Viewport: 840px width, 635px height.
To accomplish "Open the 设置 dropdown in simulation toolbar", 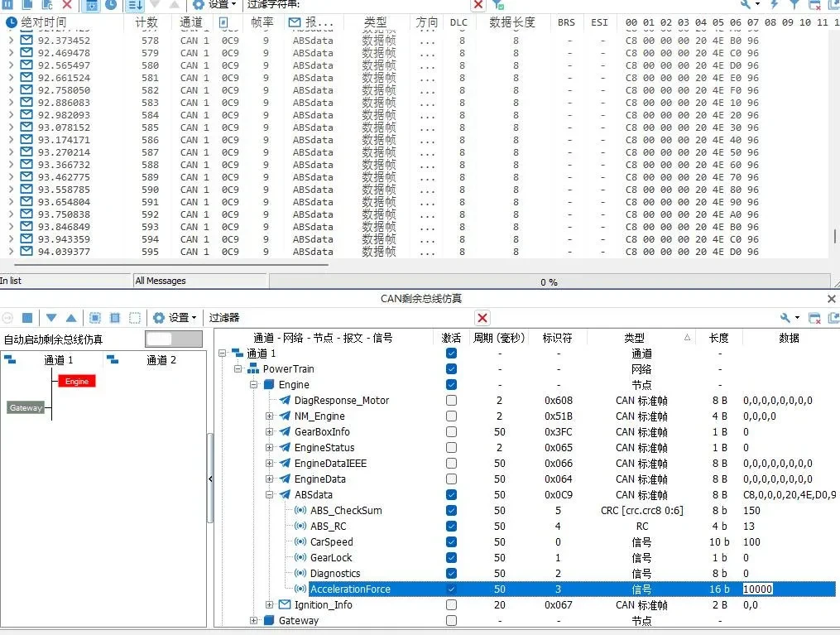I will click(x=175, y=318).
